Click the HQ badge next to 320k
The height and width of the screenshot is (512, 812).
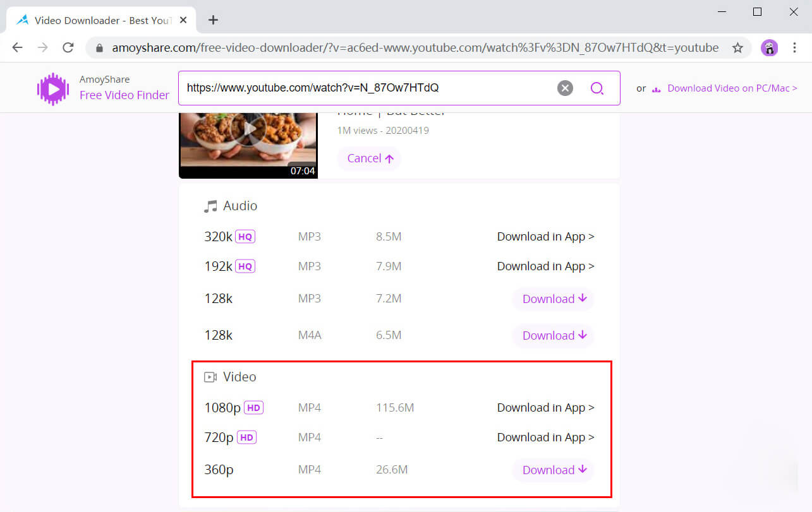point(245,237)
